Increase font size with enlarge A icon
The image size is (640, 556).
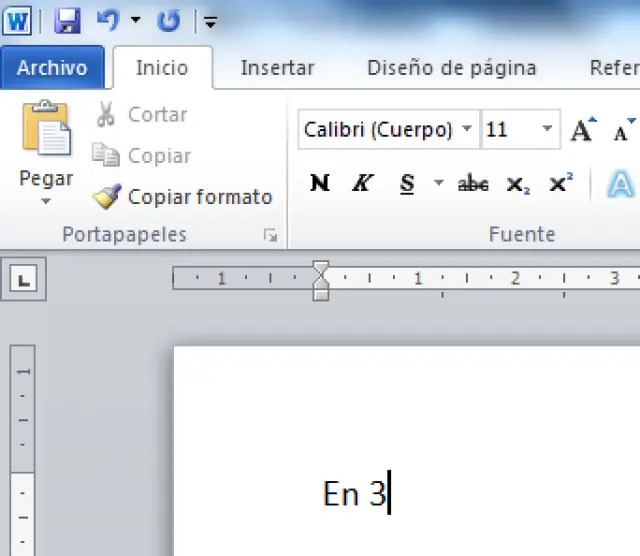pos(582,130)
